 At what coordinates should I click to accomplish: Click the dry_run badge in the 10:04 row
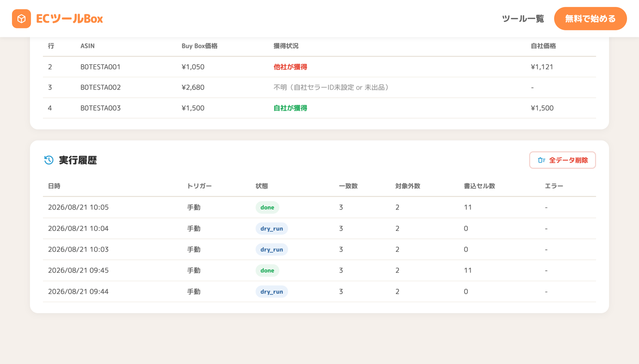tap(272, 228)
